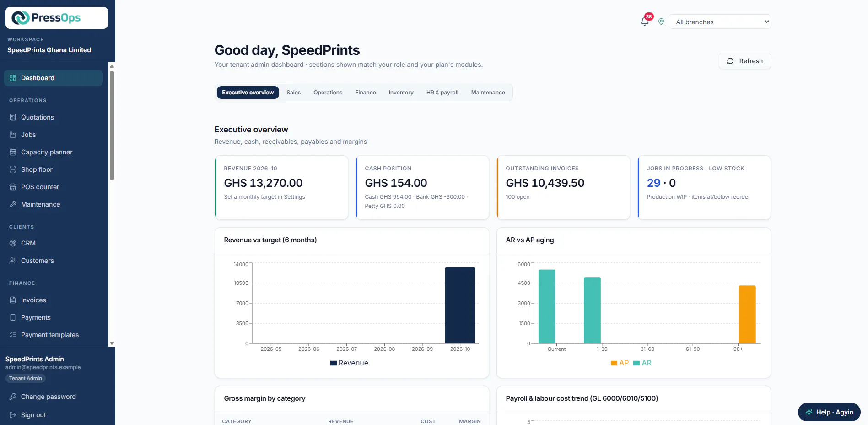The height and width of the screenshot is (425, 868).
Task: Click the Customers people icon
Action: 13,261
